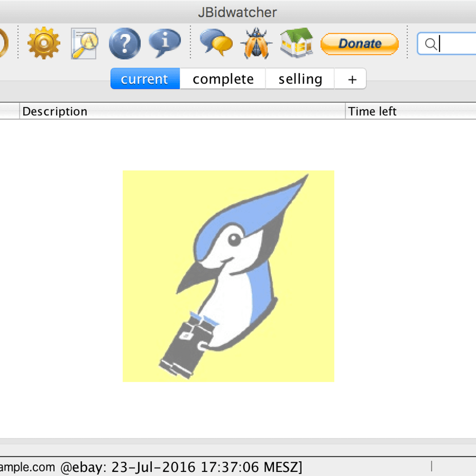This screenshot has height=476, width=476.
Task: Click the blue info speech bubble icon
Action: 165,43
